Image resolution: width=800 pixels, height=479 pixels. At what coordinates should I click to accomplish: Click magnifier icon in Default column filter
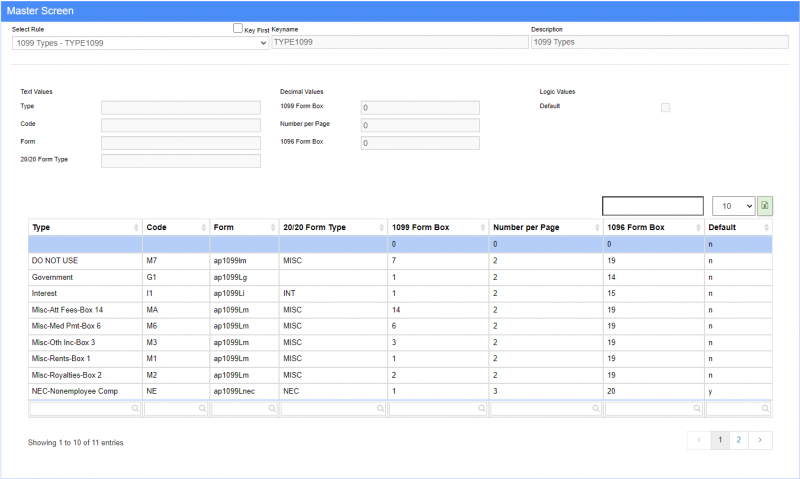(x=764, y=408)
